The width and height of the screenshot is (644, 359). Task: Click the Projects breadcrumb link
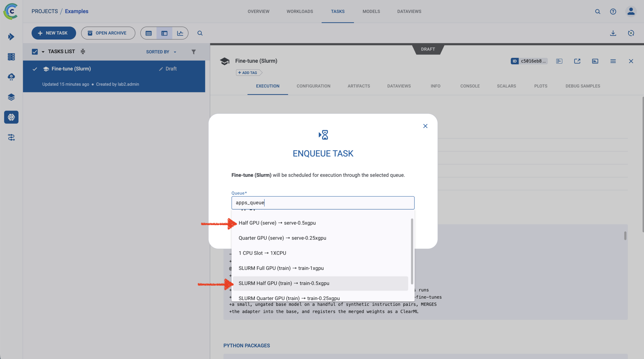(x=45, y=11)
